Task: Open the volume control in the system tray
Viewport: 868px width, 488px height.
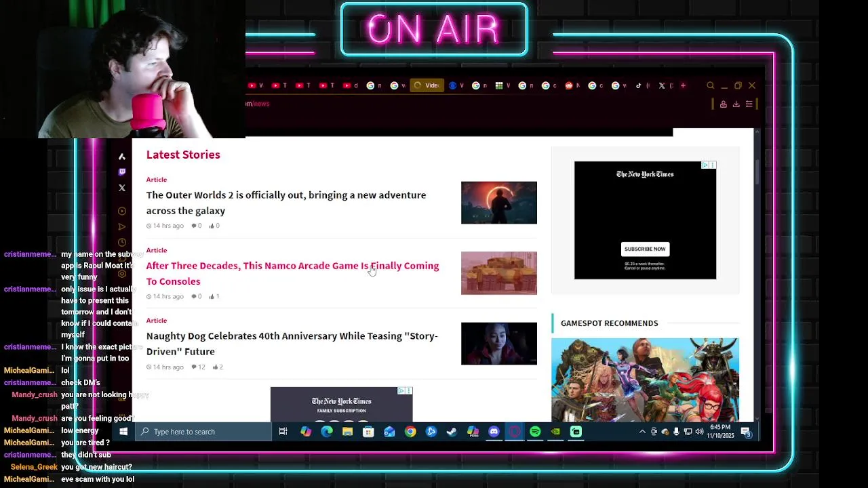Action: click(x=699, y=432)
